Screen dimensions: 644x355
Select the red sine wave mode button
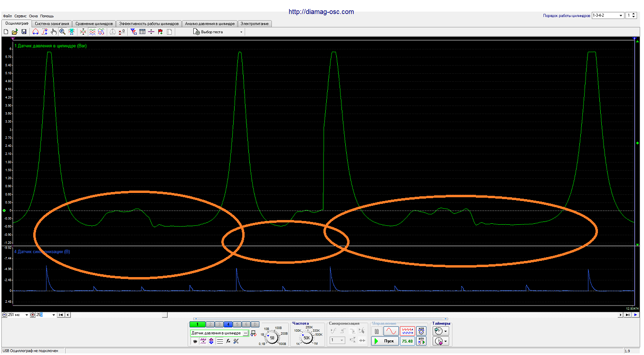click(391, 331)
